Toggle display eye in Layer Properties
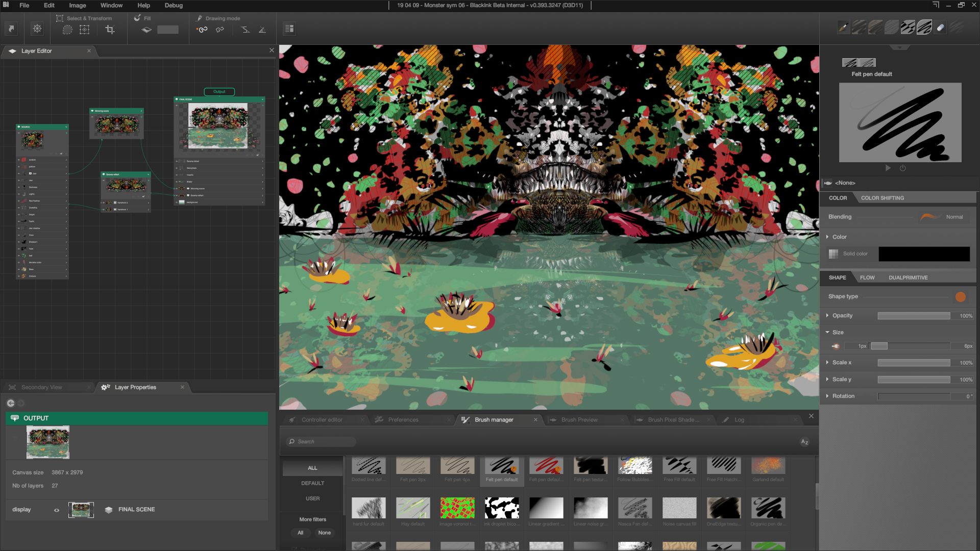The height and width of the screenshot is (551, 980). 57,510
